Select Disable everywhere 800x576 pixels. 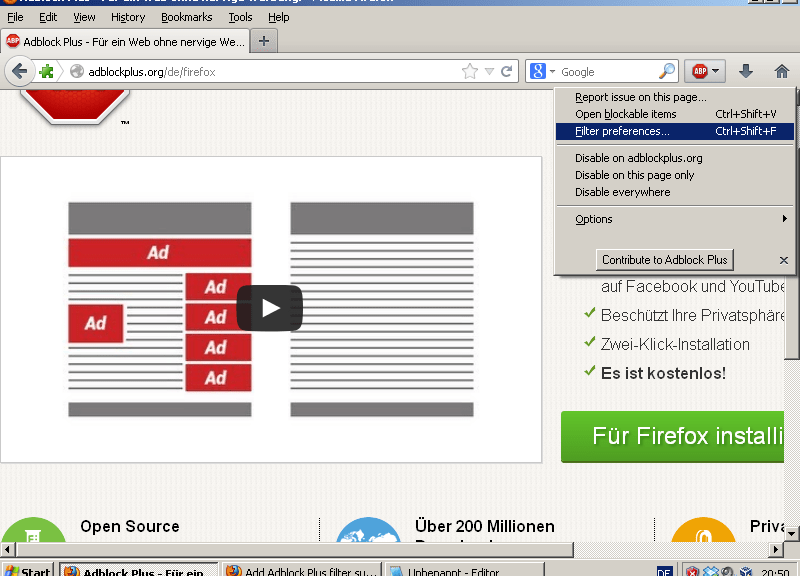674,192
